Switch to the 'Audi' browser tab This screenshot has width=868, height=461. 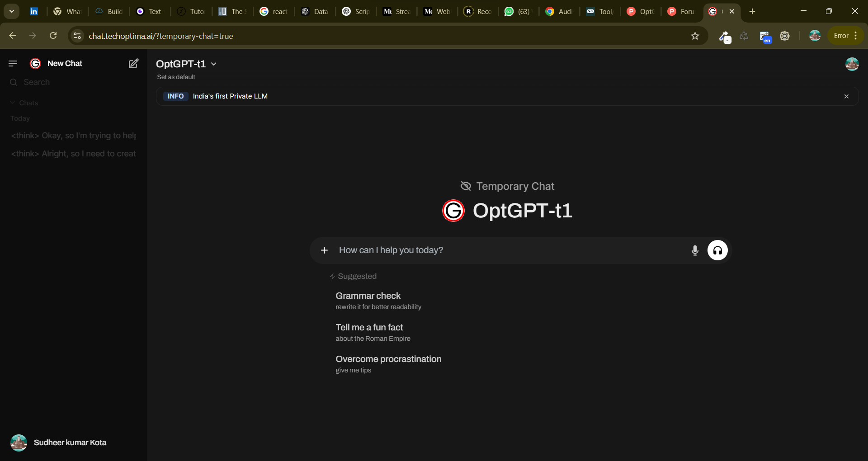(559, 11)
